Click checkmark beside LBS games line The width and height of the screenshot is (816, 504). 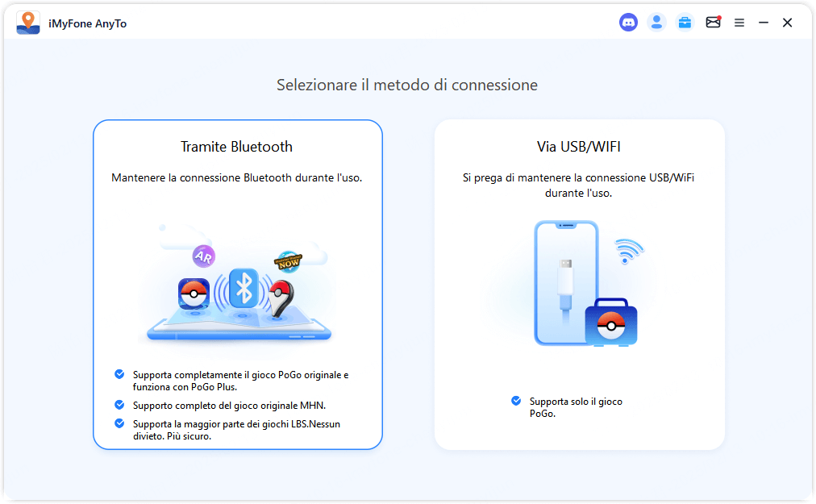(x=119, y=423)
